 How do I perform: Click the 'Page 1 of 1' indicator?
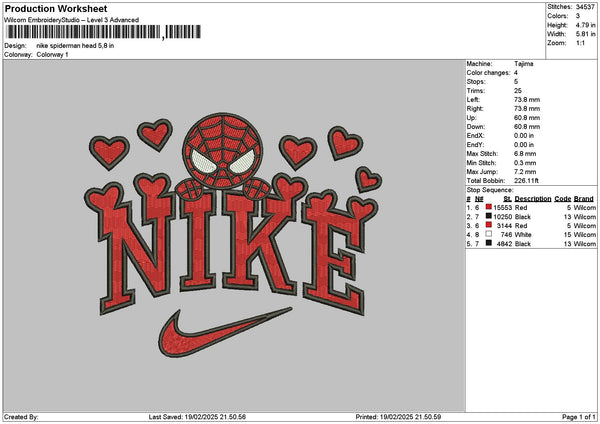(579, 417)
